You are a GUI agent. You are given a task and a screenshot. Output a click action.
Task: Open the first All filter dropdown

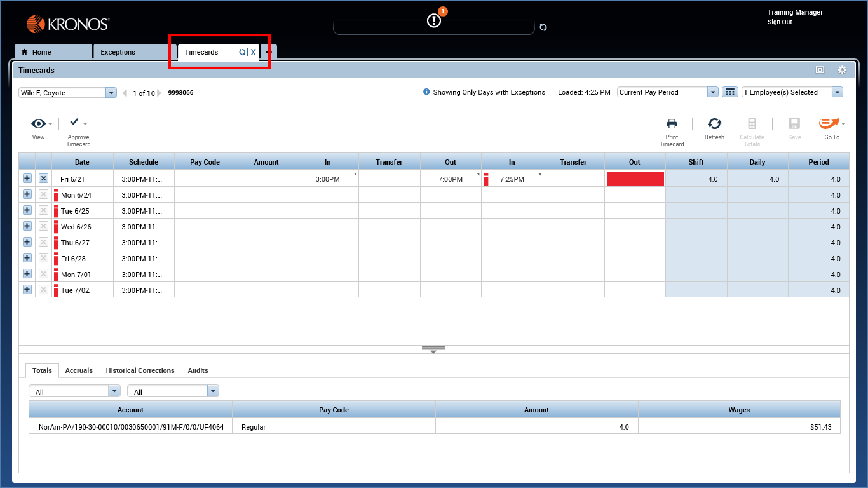pos(114,391)
